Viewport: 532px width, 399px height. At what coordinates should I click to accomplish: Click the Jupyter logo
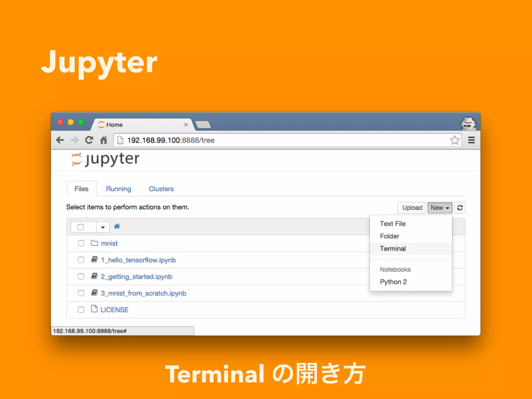tap(105, 159)
